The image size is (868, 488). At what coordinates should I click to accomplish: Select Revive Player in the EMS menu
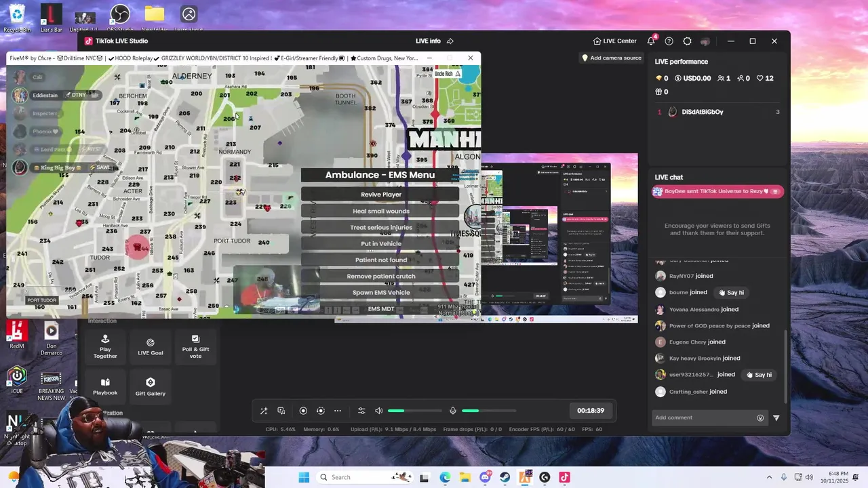pos(380,195)
